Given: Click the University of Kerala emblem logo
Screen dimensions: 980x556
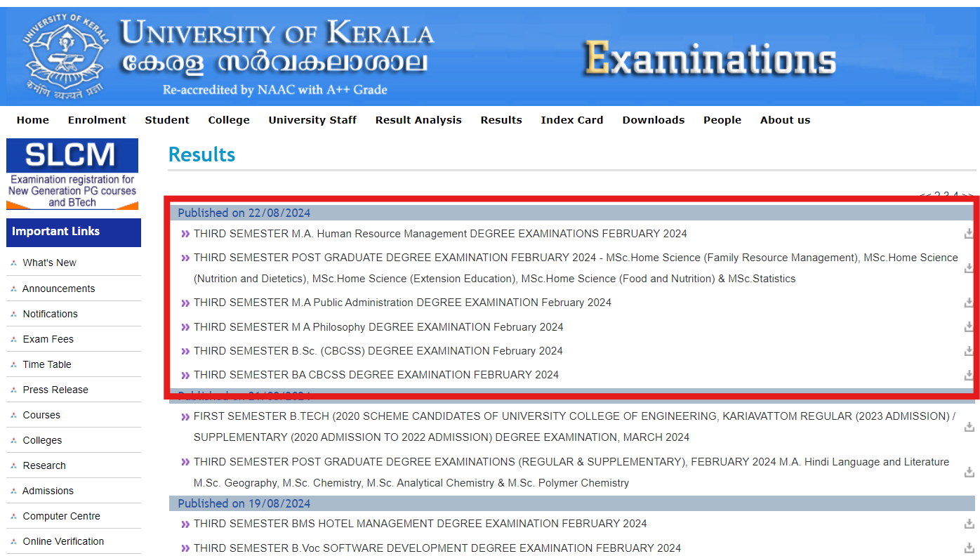Looking at the screenshot, I should [65, 56].
